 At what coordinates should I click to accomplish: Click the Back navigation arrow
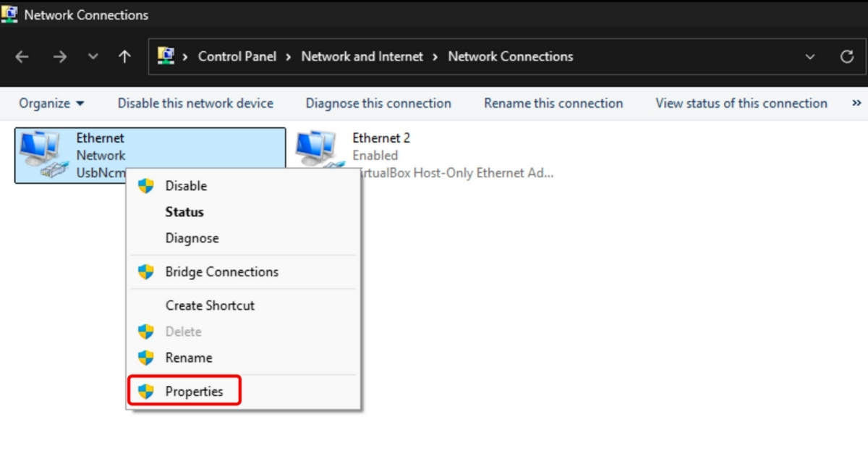22,57
